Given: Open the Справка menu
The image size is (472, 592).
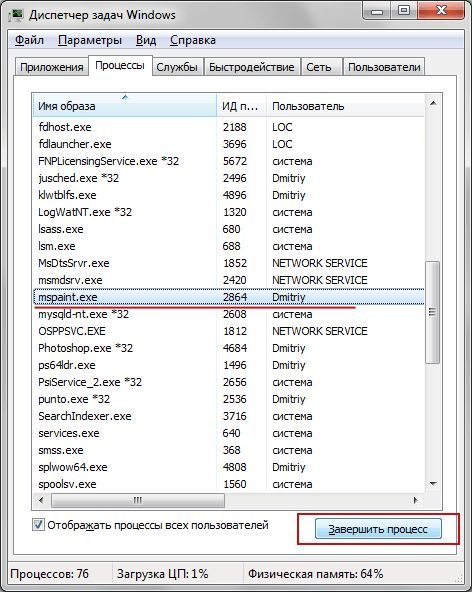Looking at the screenshot, I should click(x=193, y=40).
